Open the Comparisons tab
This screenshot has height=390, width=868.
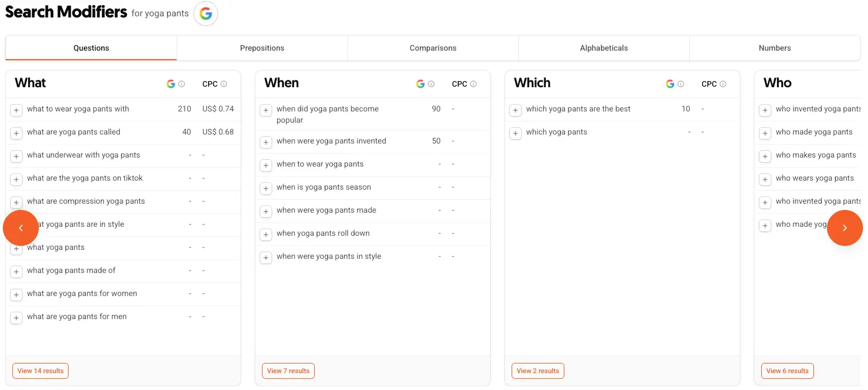point(433,48)
